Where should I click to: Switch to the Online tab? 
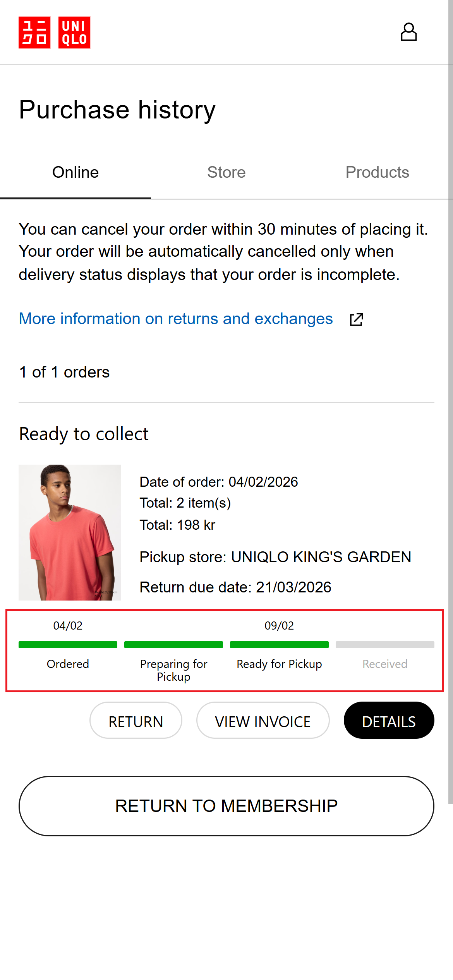[x=75, y=172]
